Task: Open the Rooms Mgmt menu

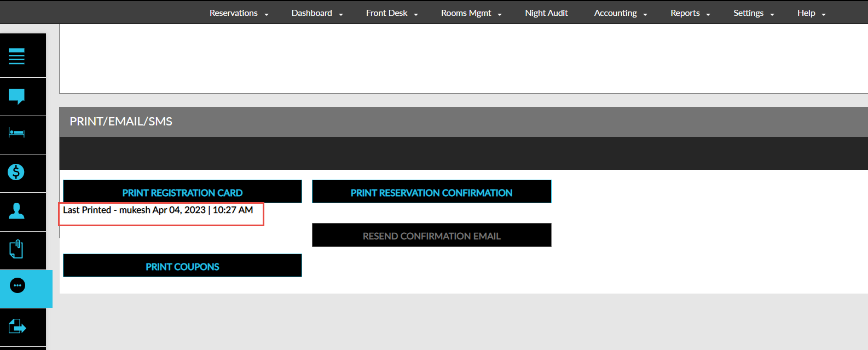Action: [471, 13]
